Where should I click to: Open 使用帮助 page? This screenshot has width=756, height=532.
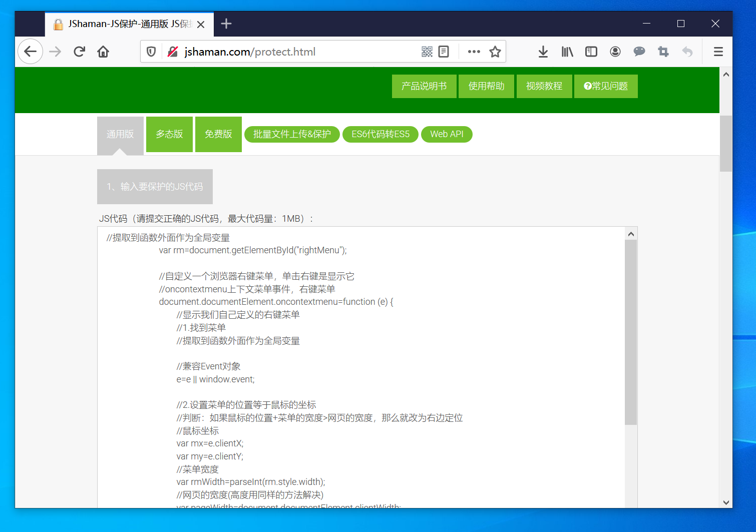[486, 86]
